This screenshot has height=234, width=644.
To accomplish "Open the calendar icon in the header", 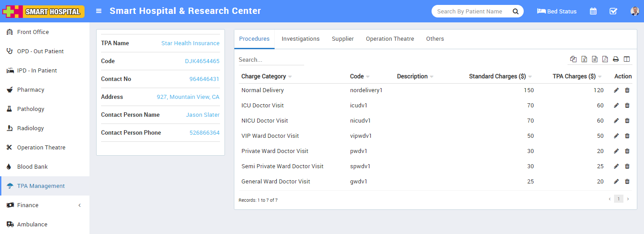I will (x=593, y=11).
